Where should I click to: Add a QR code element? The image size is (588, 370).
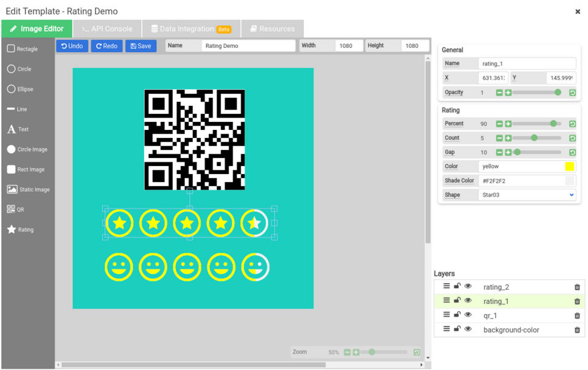[x=15, y=209]
